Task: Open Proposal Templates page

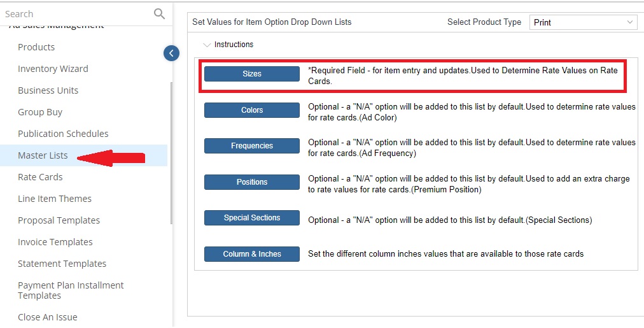Action: pyautogui.click(x=59, y=220)
